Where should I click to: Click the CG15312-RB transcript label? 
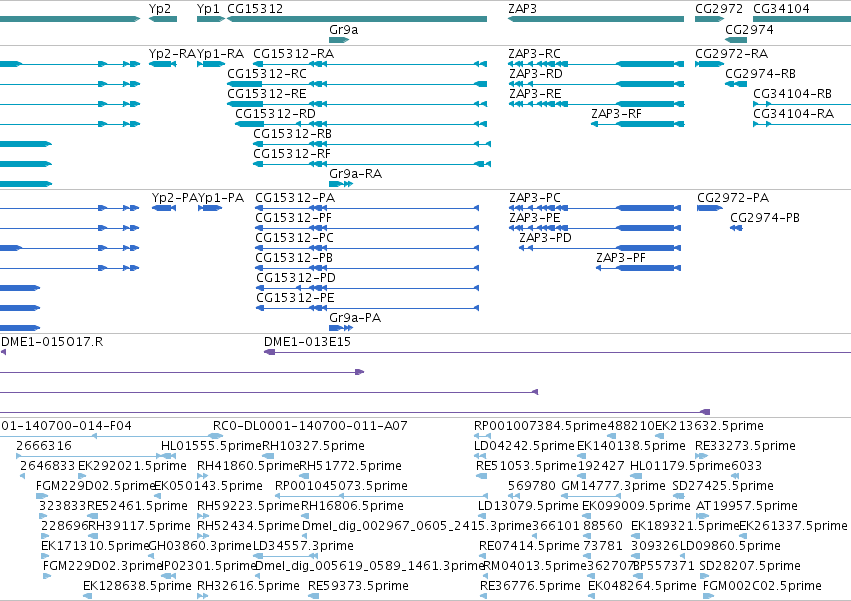pos(293,134)
